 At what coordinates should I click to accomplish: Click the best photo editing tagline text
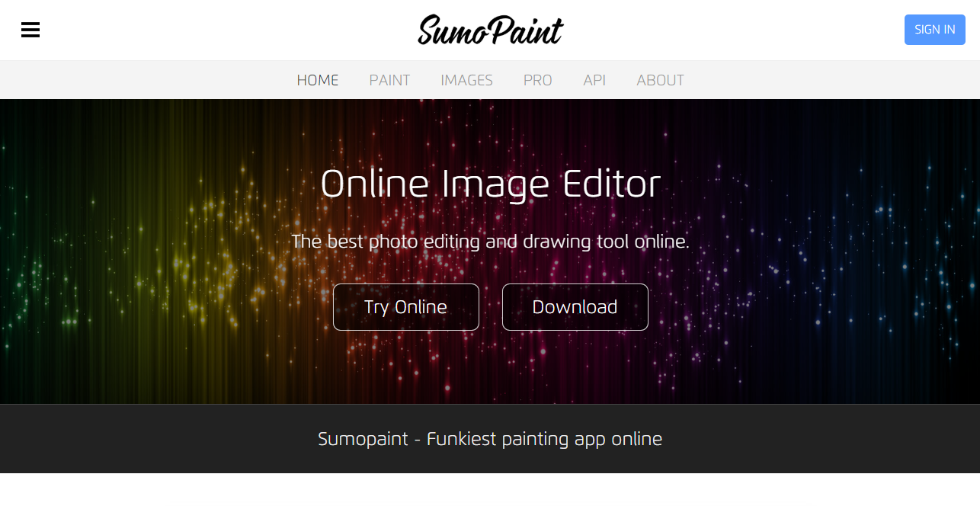490,242
